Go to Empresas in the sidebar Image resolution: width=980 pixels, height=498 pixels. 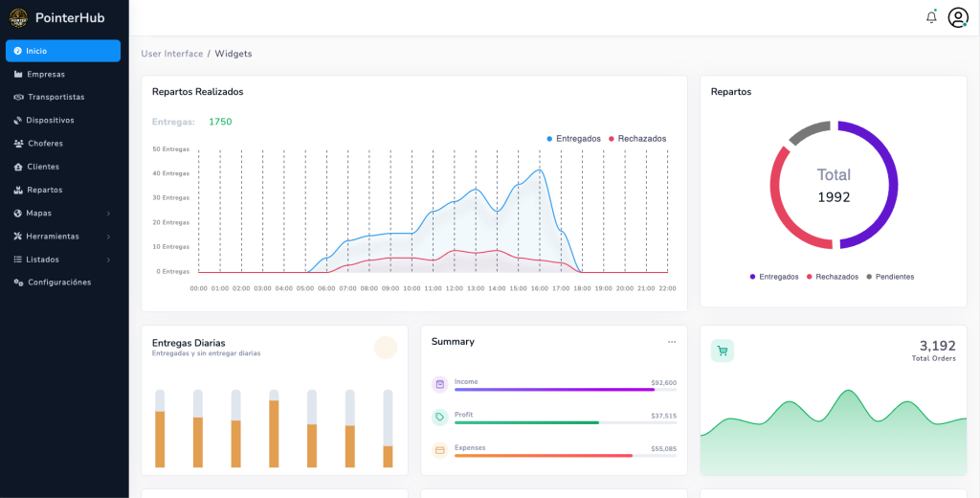coord(45,74)
